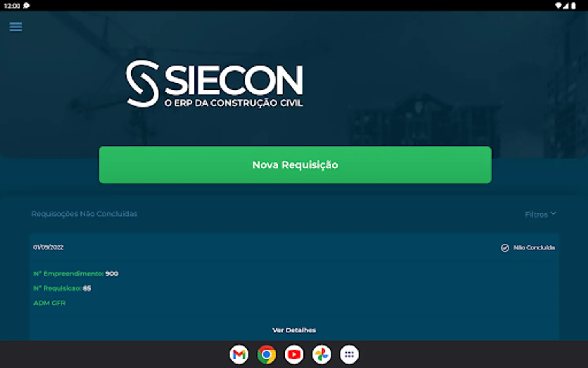Open the app drawer grid icon

click(349, 355)
